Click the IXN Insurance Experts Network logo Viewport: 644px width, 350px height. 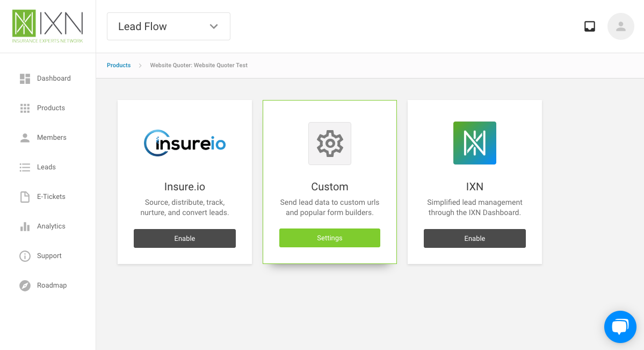(48, 26)
